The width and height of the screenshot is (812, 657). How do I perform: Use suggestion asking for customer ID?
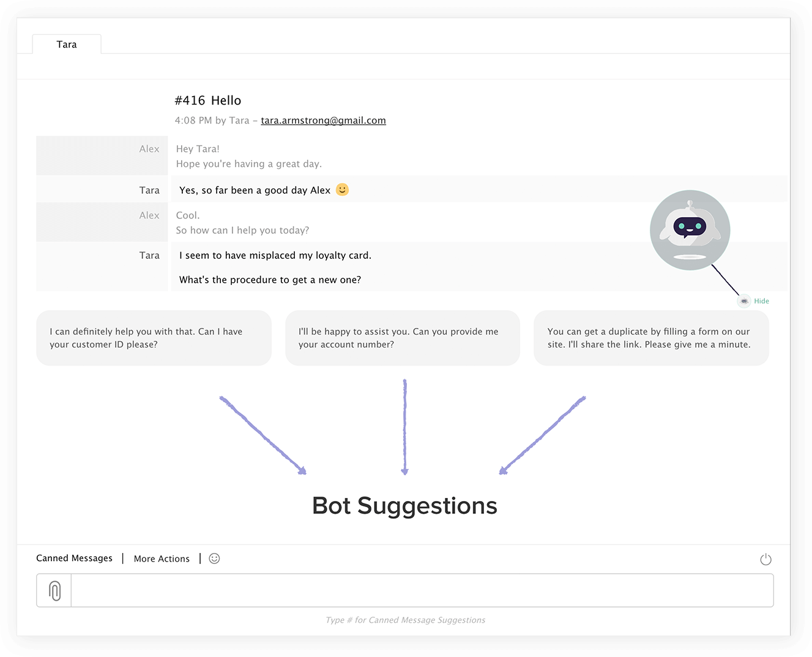click(x=154, y=338)
